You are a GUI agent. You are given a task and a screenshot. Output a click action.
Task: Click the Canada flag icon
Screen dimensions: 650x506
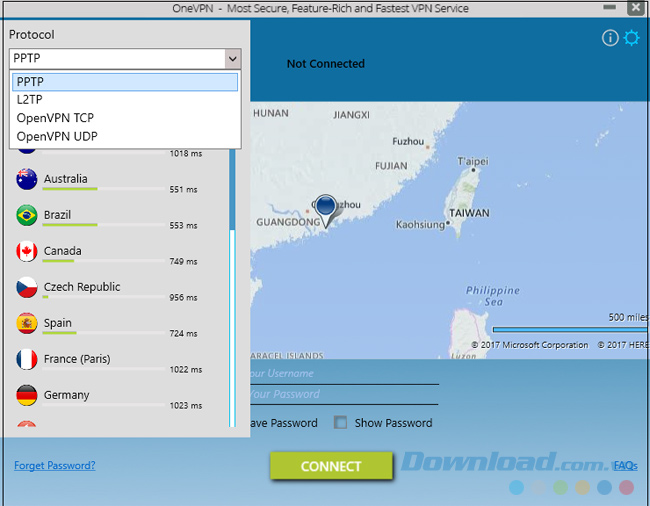pyautogui.click(x=27, y=251)
